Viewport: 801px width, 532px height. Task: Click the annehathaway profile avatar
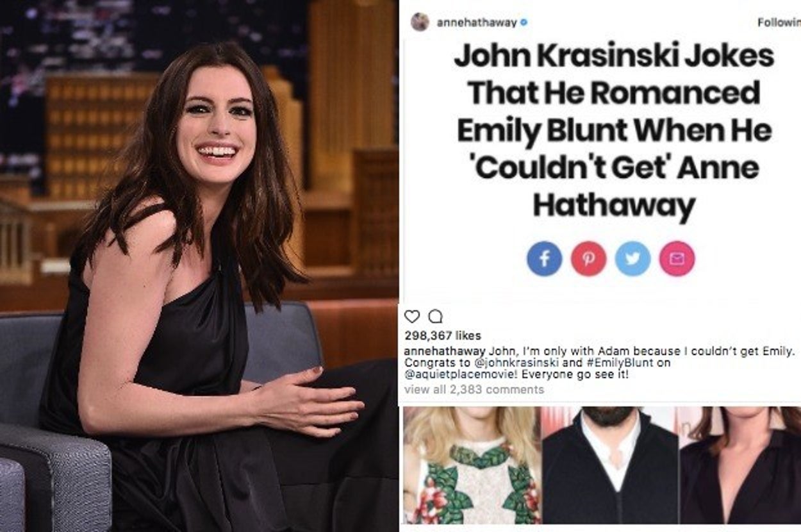pos(420,22)
